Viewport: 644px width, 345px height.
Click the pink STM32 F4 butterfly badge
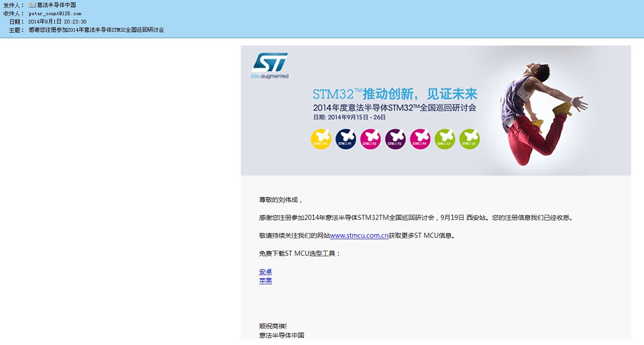point(420,138)
